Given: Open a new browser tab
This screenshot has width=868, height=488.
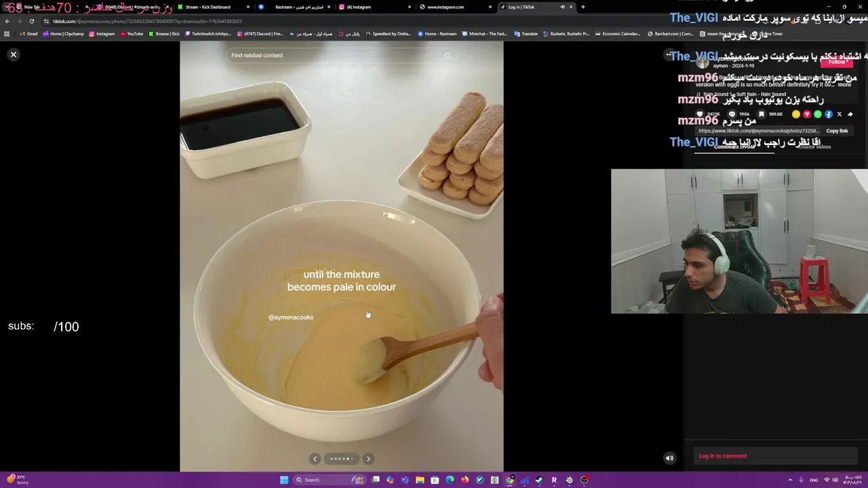Looking at the screenshot, I should 583,7.
